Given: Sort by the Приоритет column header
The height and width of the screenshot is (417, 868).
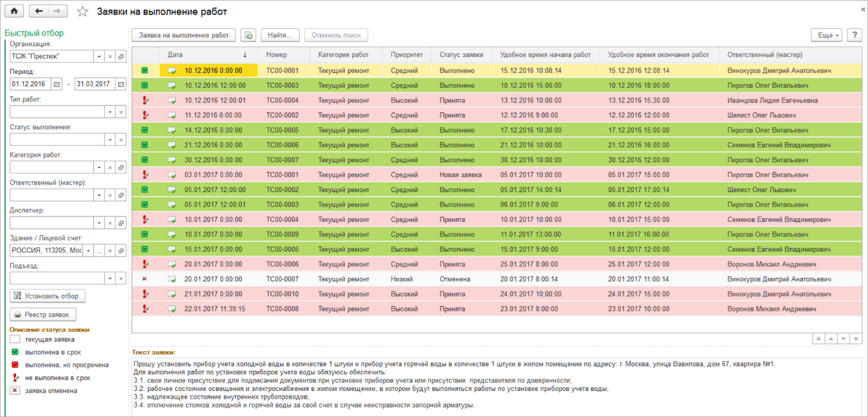Looking at the screenshot, I should [x=406, y=55].
